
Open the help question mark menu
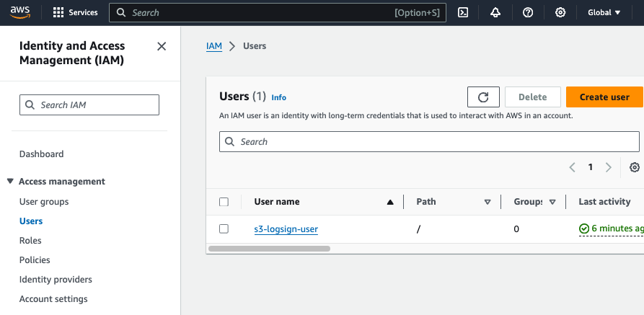click(528, 13)
